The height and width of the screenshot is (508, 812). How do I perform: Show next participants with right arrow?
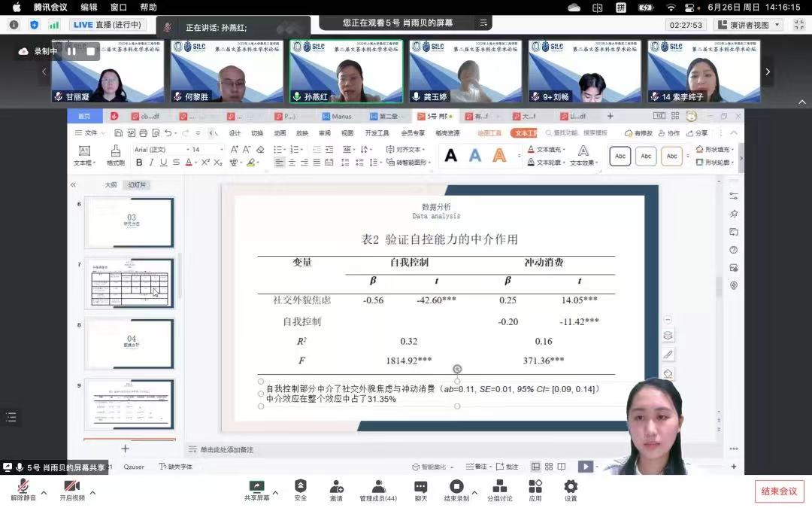(768, 71)
